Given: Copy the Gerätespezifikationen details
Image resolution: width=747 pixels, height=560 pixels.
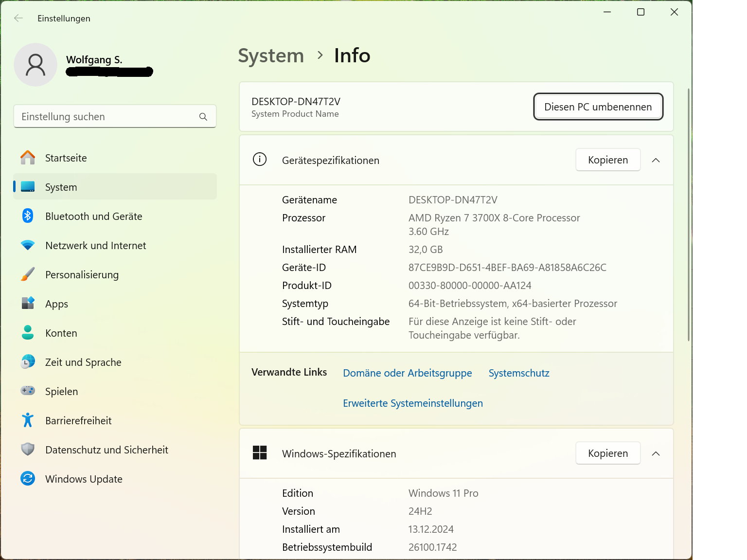Looking at the screenshot, I should (607, 160).
